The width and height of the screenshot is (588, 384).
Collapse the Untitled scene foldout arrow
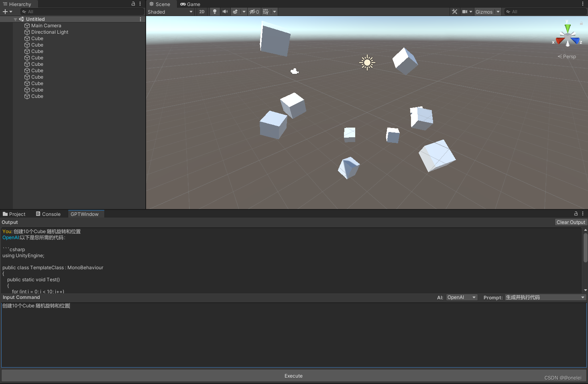click(15, 19)
